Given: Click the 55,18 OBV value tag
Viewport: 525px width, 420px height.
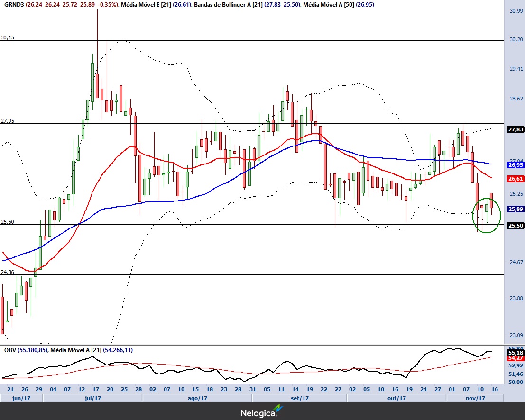Looking at the screenshot, I should pyautogui.click(x=515, y=353).
